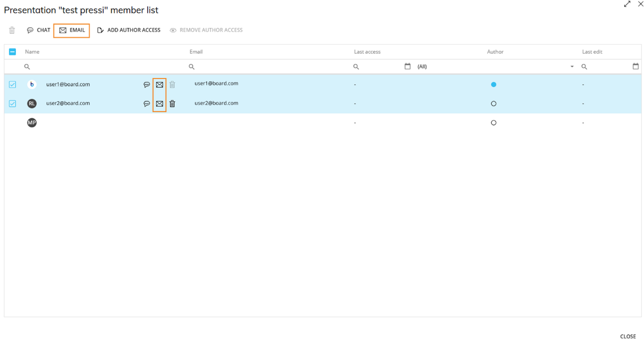Open chat with user1@board.com
This screenshot has height=340, width=644.
pyautogui.click(x=147, y=85)
